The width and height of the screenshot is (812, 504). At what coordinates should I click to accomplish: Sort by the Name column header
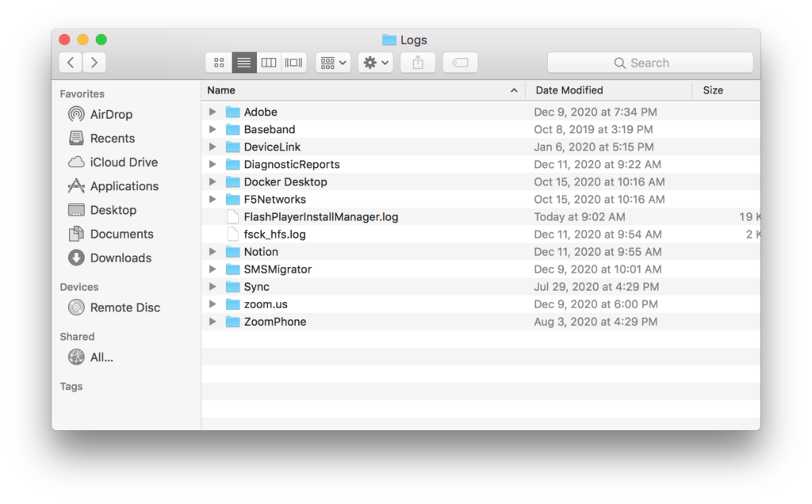click(x=222, y=90)
